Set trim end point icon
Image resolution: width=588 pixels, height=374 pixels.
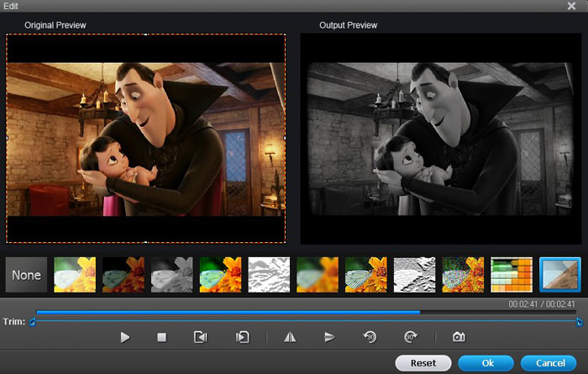[242, 337]
